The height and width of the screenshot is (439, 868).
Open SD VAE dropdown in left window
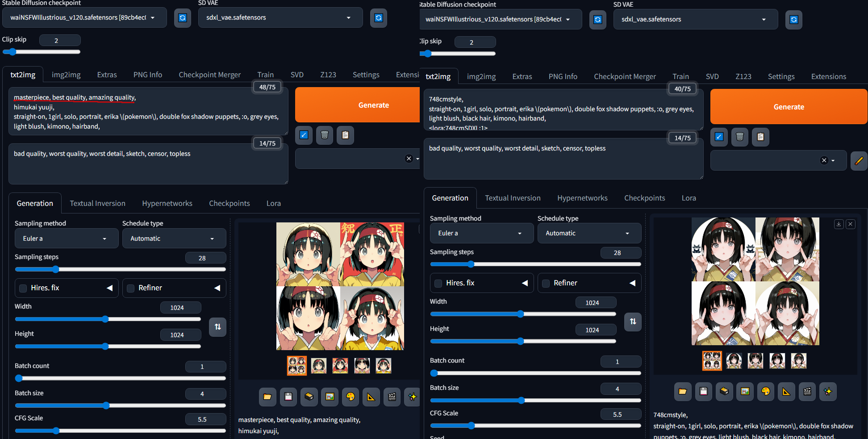[x=280, y=18]
